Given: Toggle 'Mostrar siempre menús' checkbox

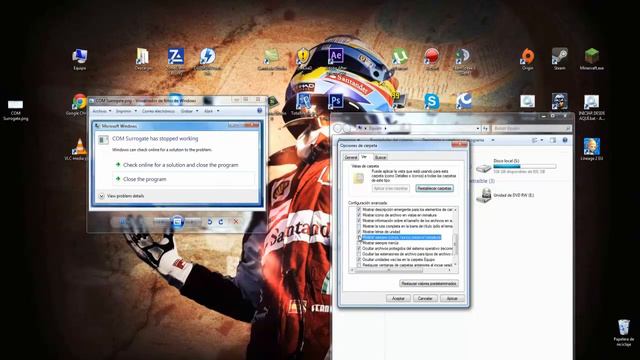Looking at the screenshot, I should 359,243.
